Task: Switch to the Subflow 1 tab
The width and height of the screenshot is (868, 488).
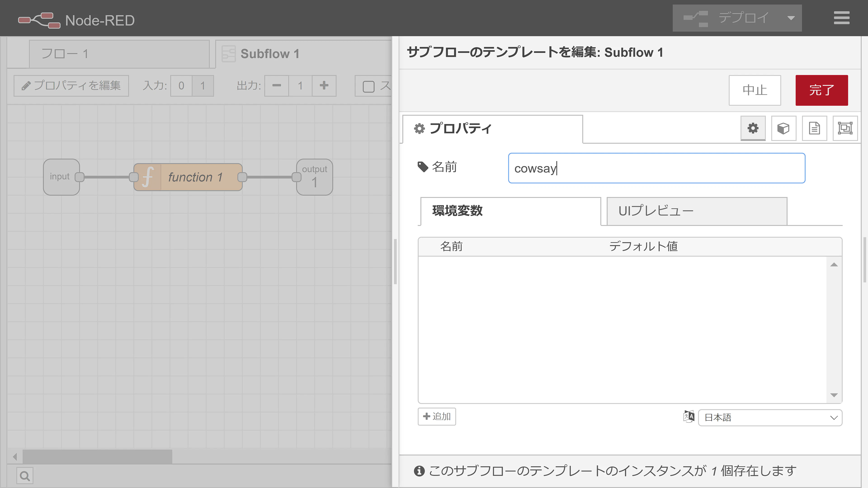Action: coord(303,54)
